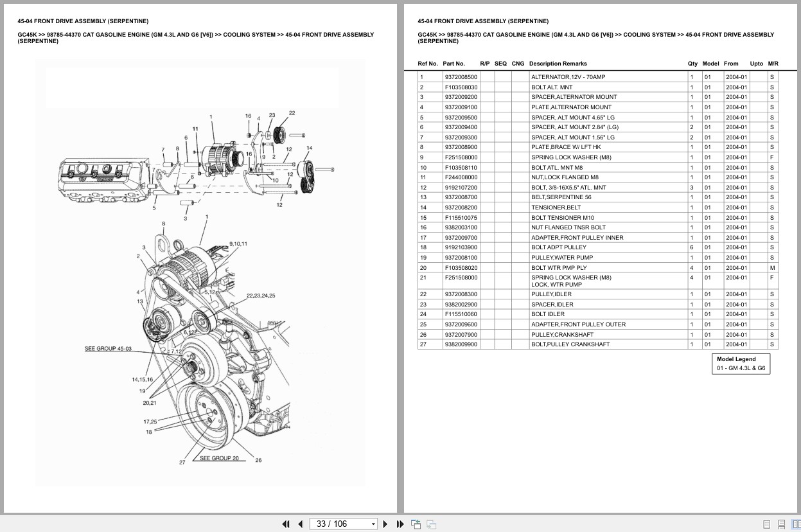Open the page number dropdown arrow
Screen dimensions: 801x532
[373, 524]
